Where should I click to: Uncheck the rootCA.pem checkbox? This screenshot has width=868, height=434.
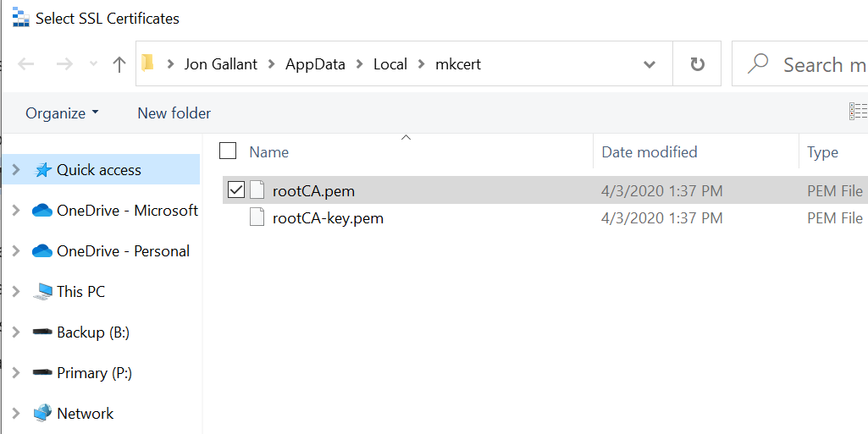tap(236, 190)
